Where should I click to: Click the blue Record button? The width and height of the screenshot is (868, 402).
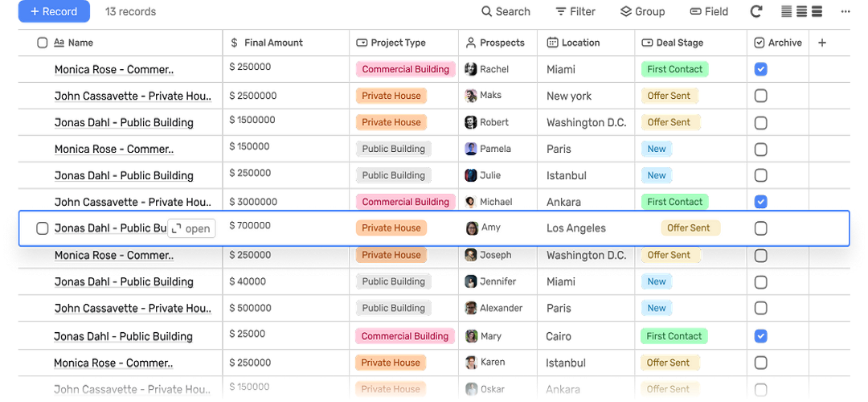(x=54, y=12)
